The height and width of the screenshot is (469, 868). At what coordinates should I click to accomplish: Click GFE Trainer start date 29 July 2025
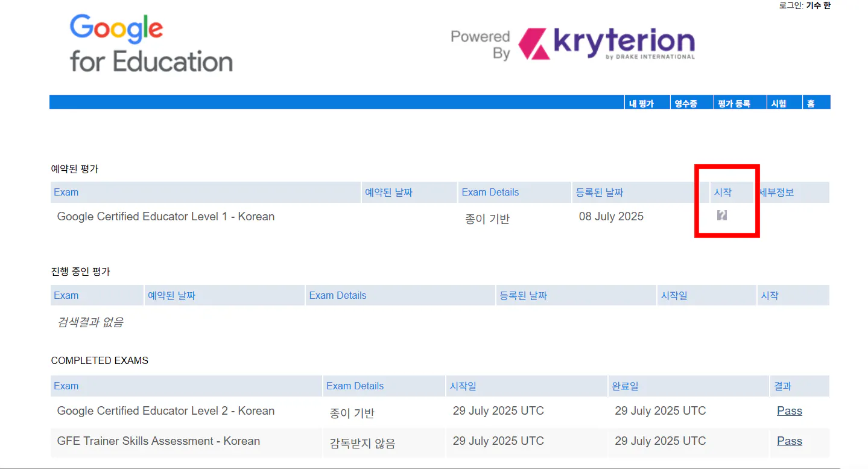[x=498, y=441]
